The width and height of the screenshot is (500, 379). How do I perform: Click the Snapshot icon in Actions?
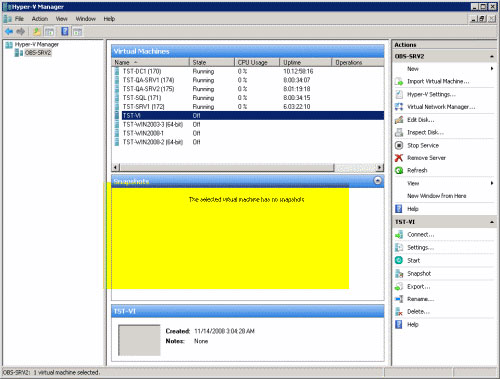(x=399, y=273)
